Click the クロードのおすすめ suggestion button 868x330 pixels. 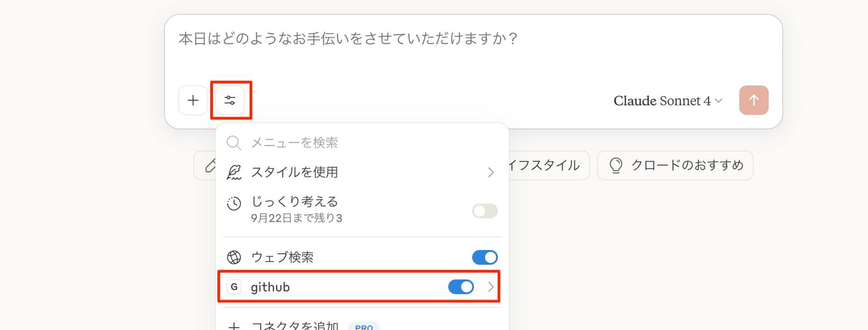[675, 165]
